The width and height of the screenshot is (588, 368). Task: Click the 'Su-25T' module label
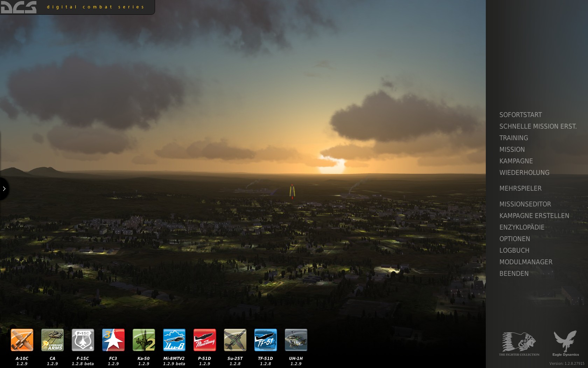click(x=235, y=359)
